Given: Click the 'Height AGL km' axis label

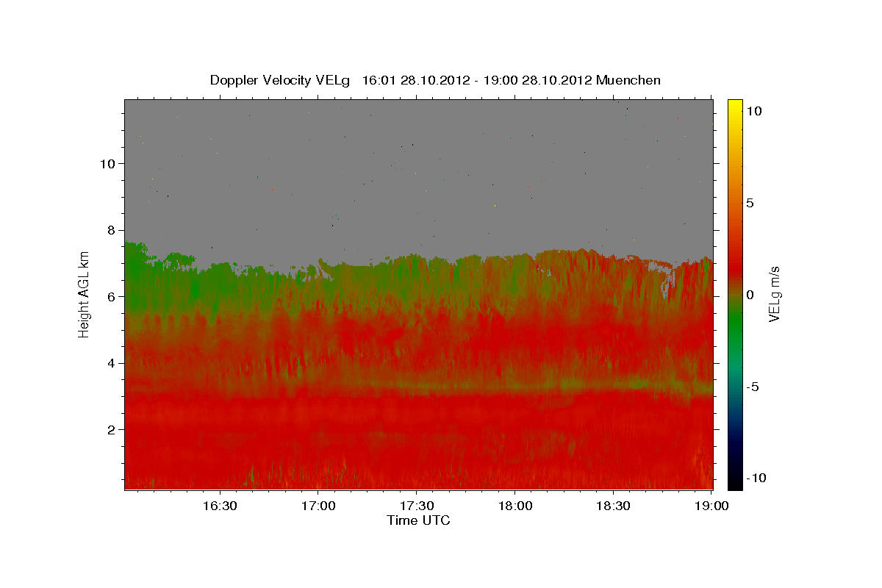Looking at the screenshot, I should (84, 294).
